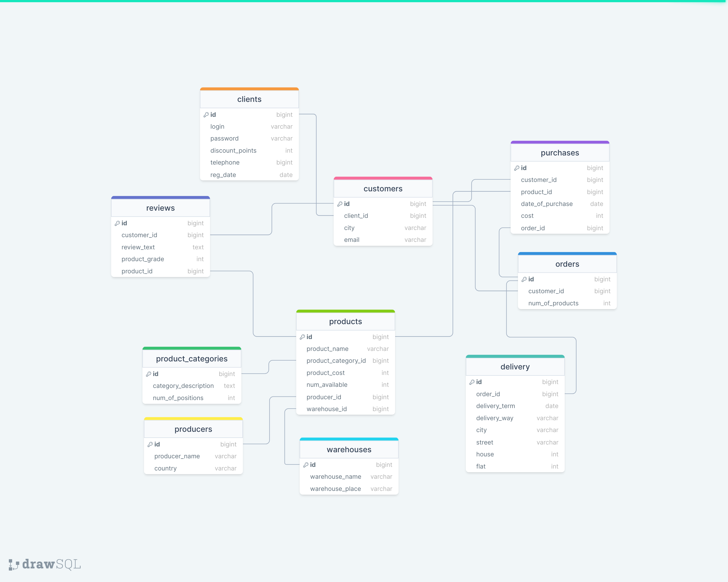This screenshot has width=728, height=582.
Task: Select the producers table title
Action: coord(193,429)
